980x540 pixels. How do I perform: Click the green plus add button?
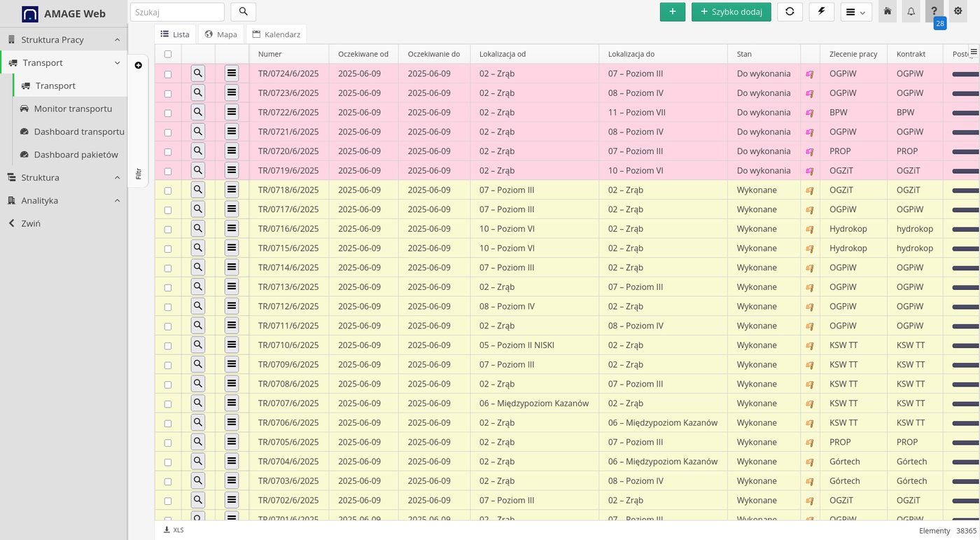coord(673,12)
